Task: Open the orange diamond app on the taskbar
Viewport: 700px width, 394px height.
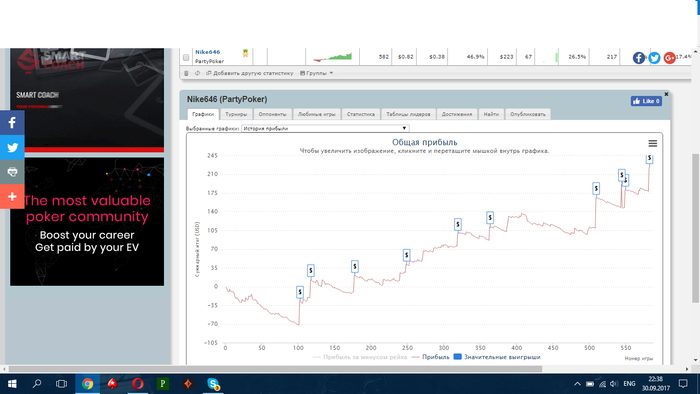Action: tap(188, 384)
